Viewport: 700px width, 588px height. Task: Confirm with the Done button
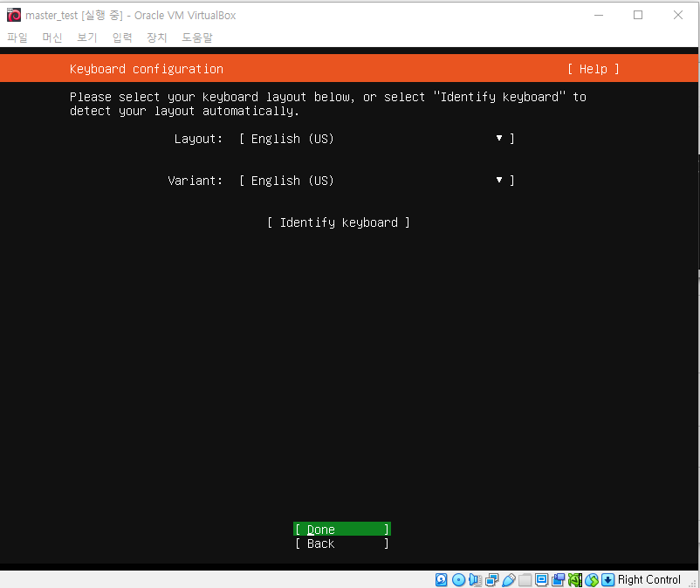point(342,529)
